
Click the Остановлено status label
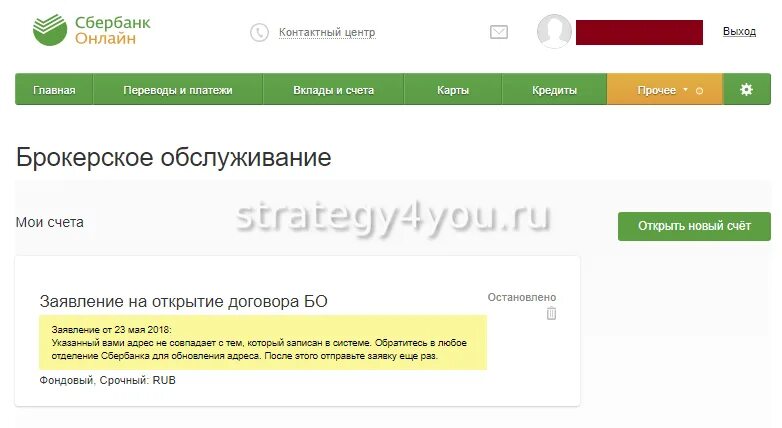(x=522, y=297)
